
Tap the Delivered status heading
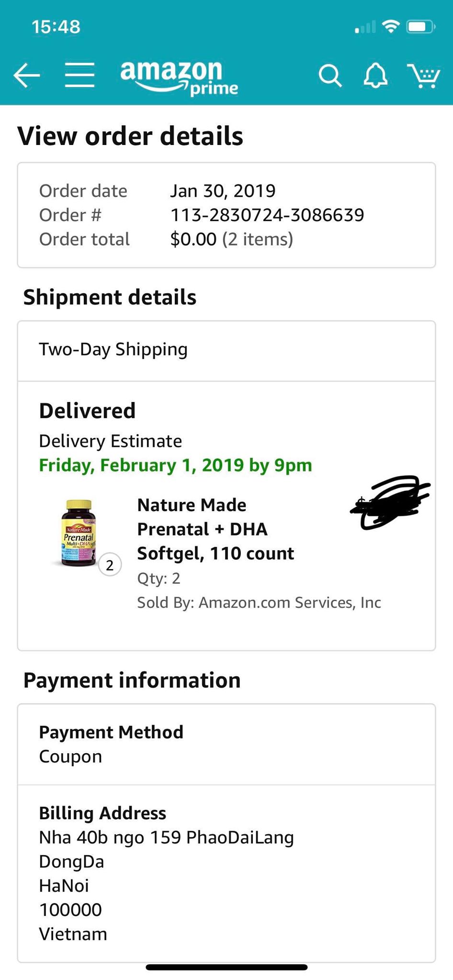(x=87, y=411)
